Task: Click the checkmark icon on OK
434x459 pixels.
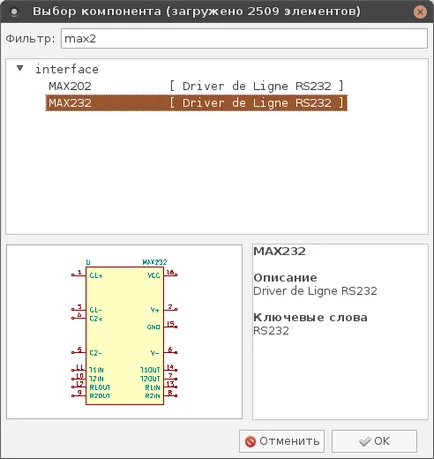Action: click(x=365, y=441)
